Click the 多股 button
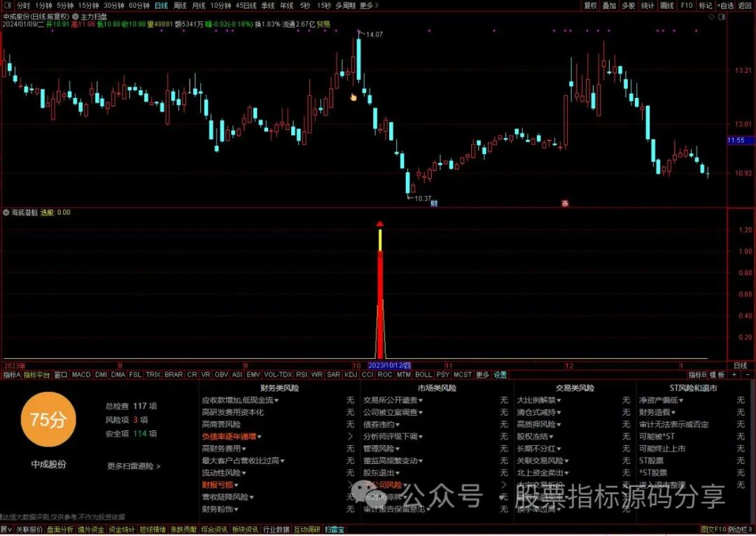Screen dimensions: 756x536 [628, 6]
